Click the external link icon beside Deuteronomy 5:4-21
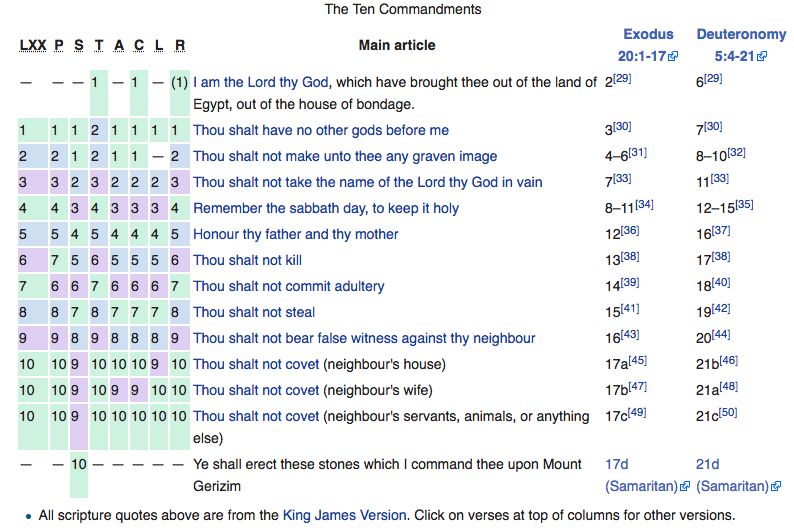Viewport: 794px width, 531px height. (x=762, y=56)
